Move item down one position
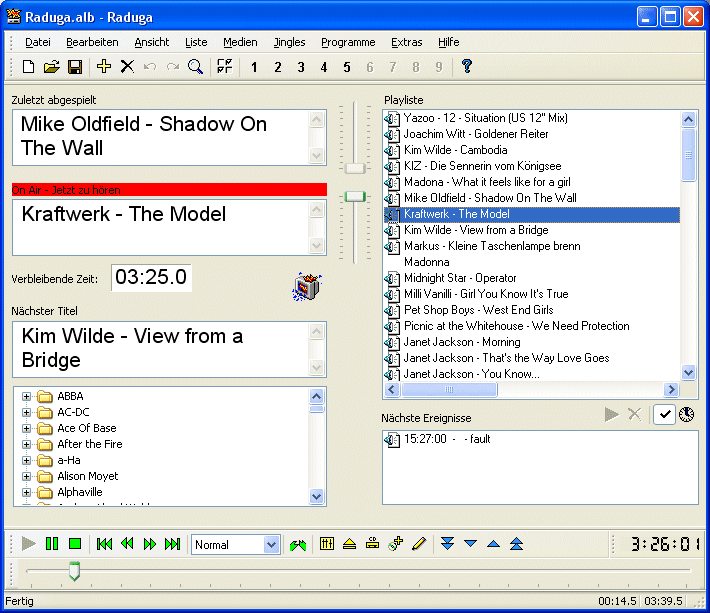Screen dimensions: 710x613 pos(470,543)
